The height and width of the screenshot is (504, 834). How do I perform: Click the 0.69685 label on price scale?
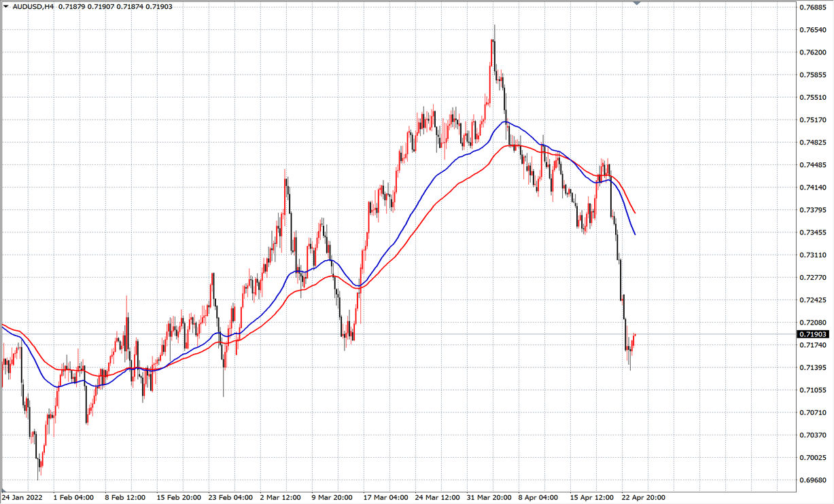814,480
